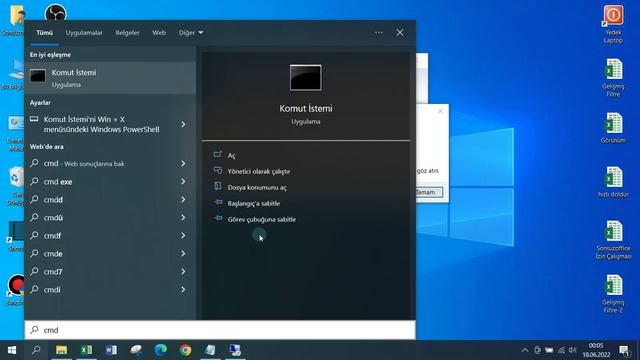Viewport: 640px width, 360px height.
Task: Click the Aç (Open) action
Action: pos(231,156)
